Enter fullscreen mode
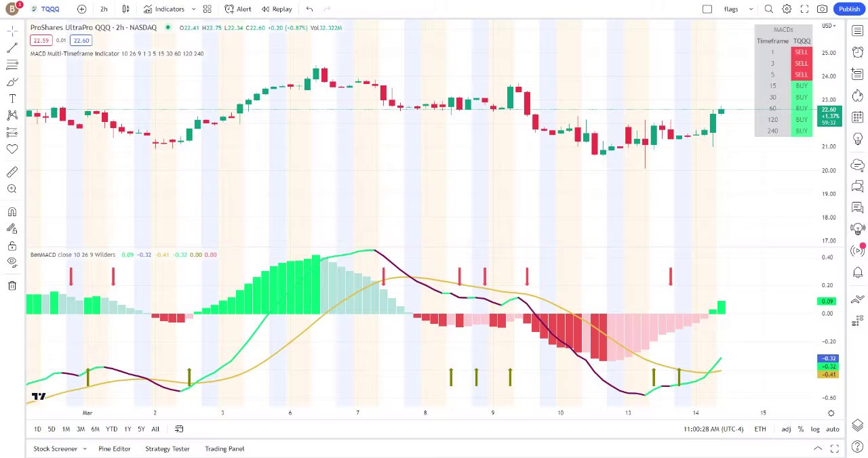Viewport: 868px width, 458px height. tap(804, 9)
